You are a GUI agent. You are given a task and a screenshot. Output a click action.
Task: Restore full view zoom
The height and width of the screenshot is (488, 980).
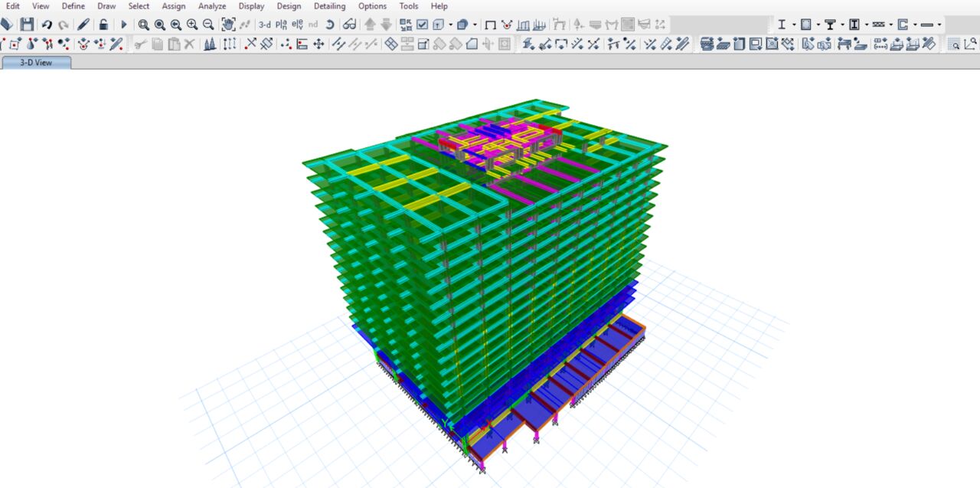(x=160, y=25)
